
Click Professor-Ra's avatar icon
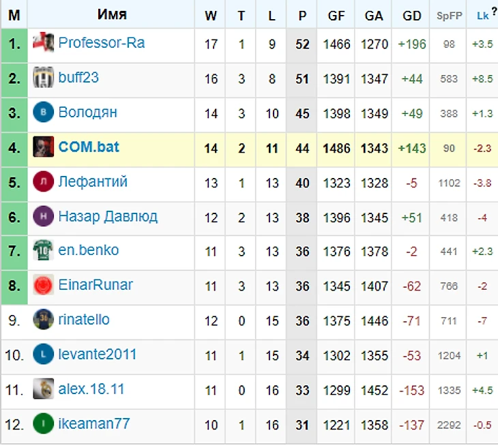click(43, 42)
